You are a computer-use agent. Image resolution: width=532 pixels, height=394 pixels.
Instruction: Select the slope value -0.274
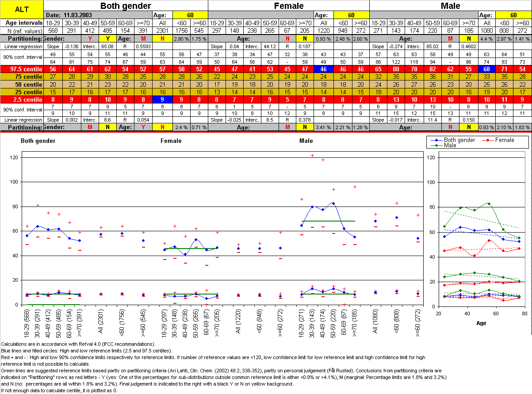click(x=396, y=46)
